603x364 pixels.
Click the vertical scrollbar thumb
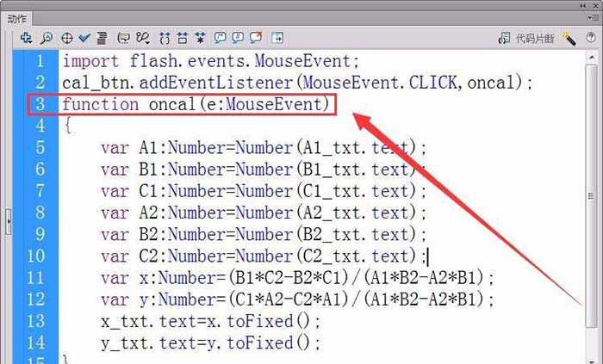point(592,196)
